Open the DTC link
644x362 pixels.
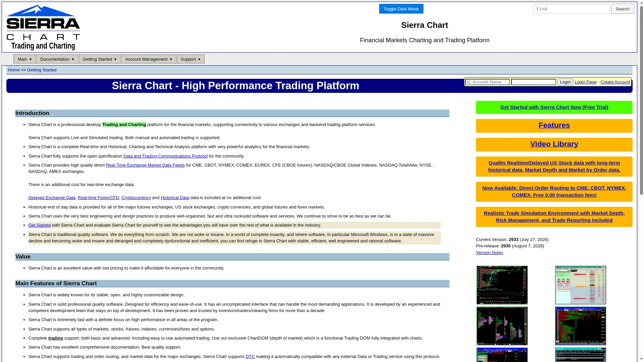tap(250, 357)
